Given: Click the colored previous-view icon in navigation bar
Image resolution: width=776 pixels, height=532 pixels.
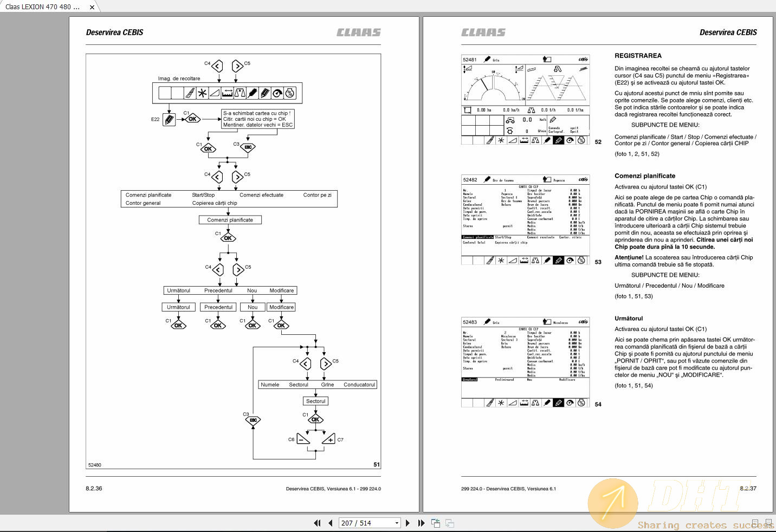Looking at the screenshot, I should [436, 523].
